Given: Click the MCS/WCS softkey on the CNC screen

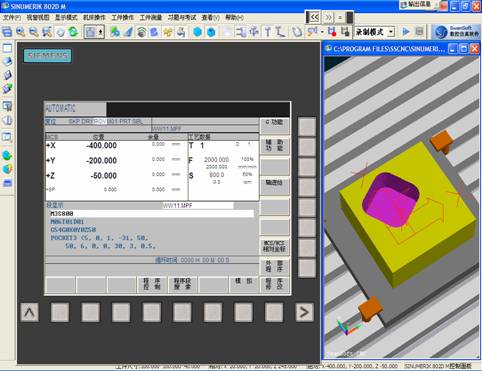Looking at the screenshot, I should tap(274, 246).
